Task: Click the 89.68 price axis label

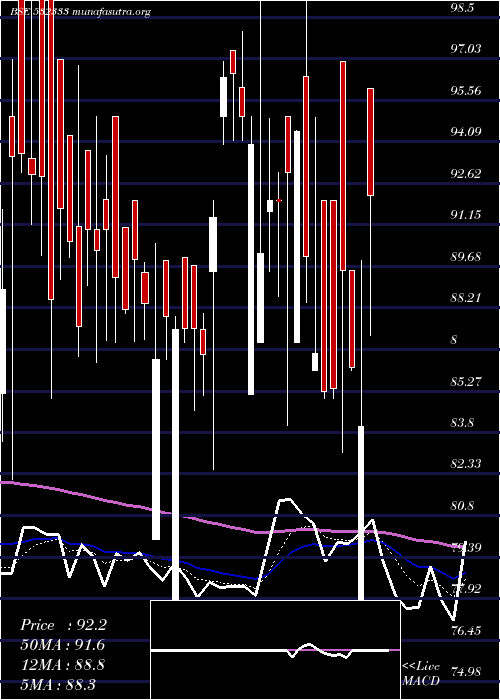Action: [466, 257]
